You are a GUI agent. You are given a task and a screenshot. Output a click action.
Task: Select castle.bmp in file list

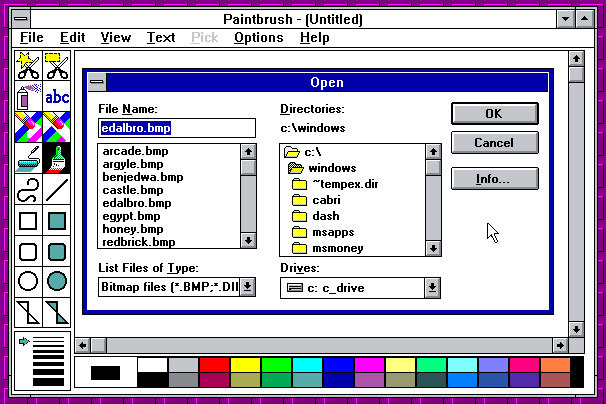coord(133,190)
